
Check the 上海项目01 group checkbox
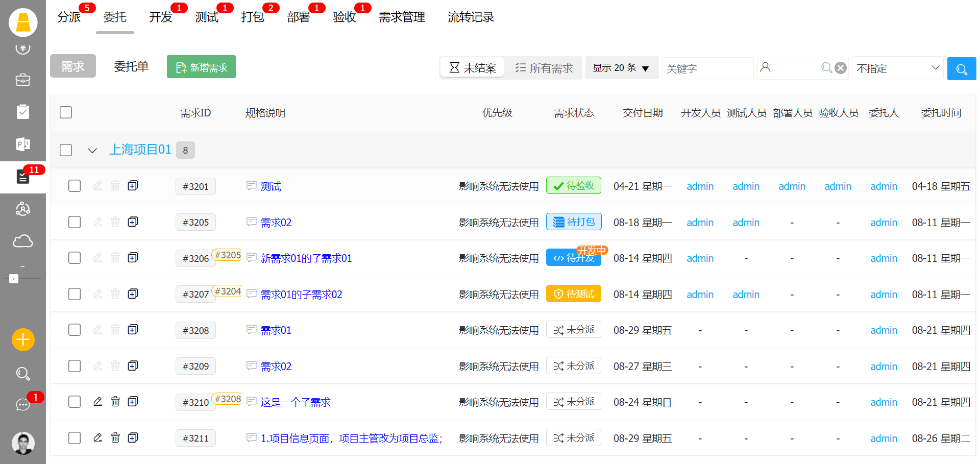pos(66,150)
